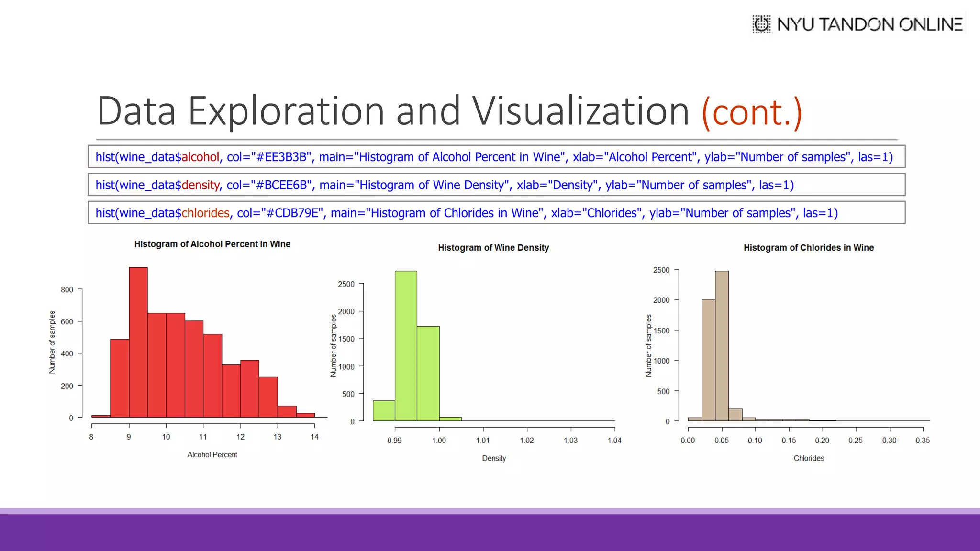The width and height of the screenshot is (980, 551).
Task: Click 'Histogram of Wine Density' chart title
Action: (x=493, y=248)
